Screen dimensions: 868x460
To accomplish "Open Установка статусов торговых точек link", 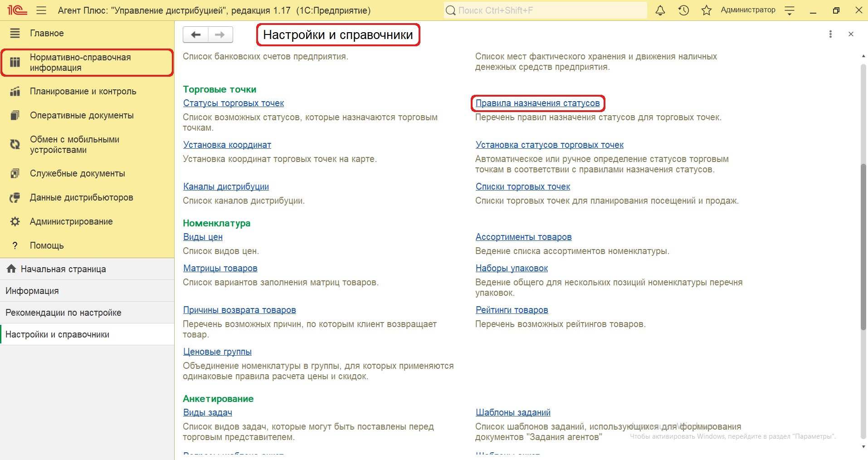I will [x=550, y=145].
